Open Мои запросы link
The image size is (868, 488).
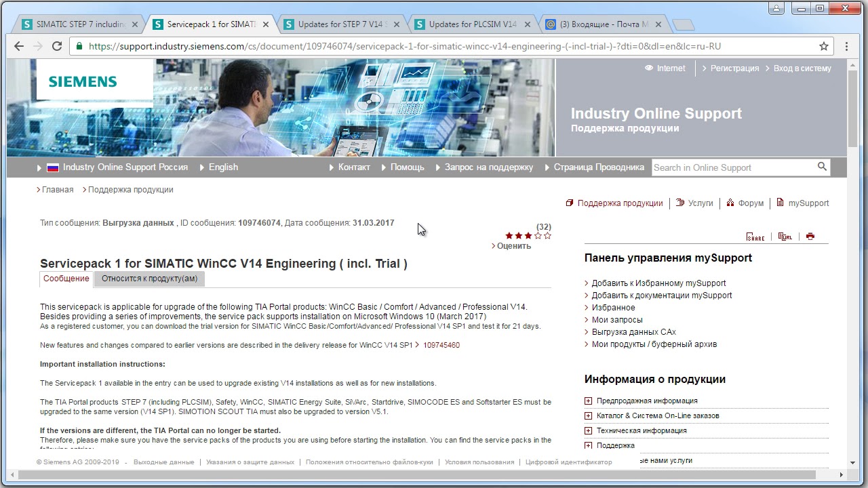pos(617,320)
